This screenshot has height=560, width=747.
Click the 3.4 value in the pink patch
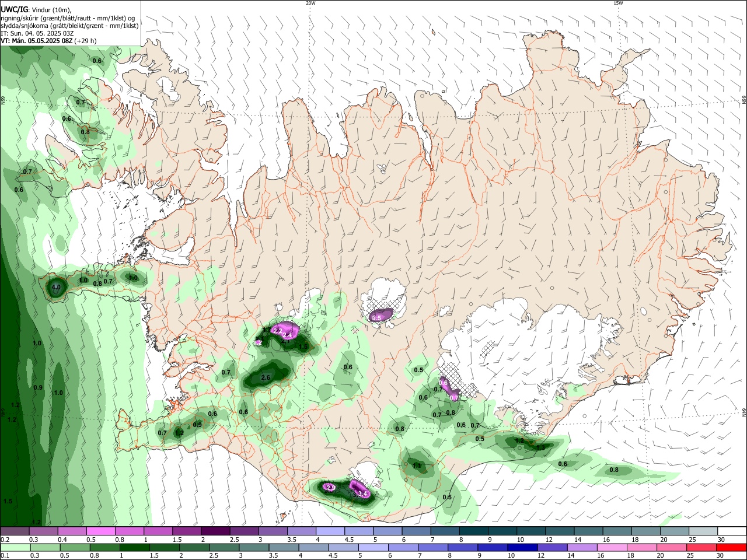point(362,494)
